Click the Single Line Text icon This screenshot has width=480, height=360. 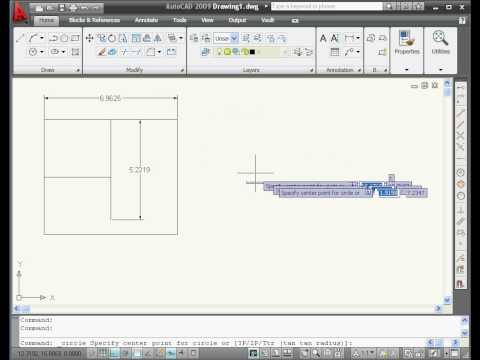tap(335, 38)
